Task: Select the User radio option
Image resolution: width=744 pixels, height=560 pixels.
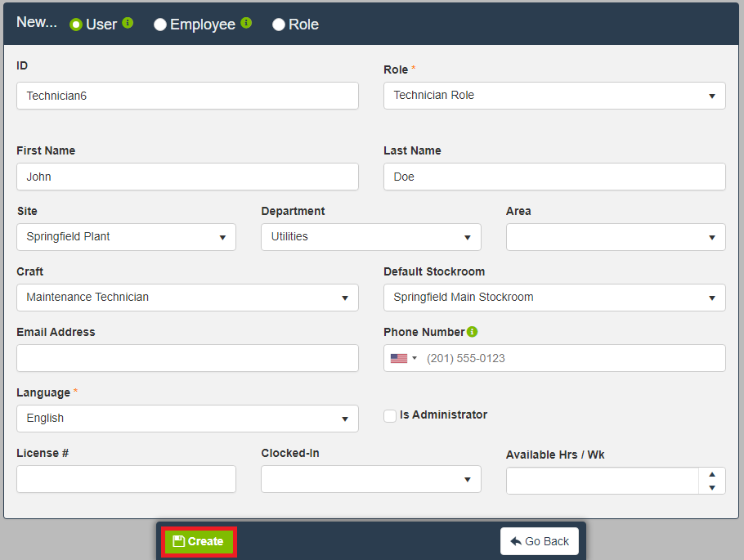Action: pyautogui.click(x=76, y=25)
